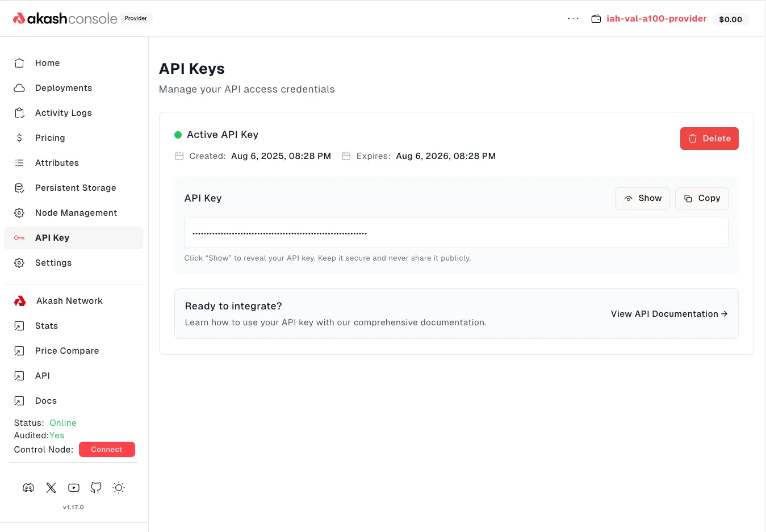Go to Deployments in sidebar

point(63,88)
